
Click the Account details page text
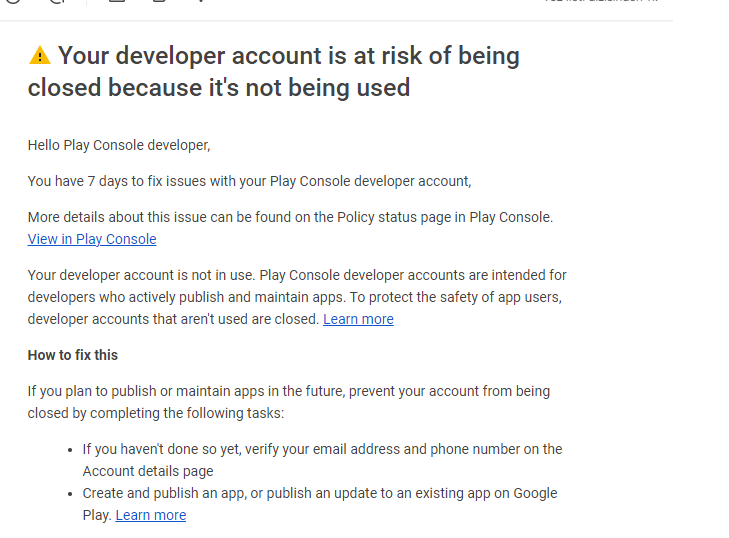click(x=148, y=472)
